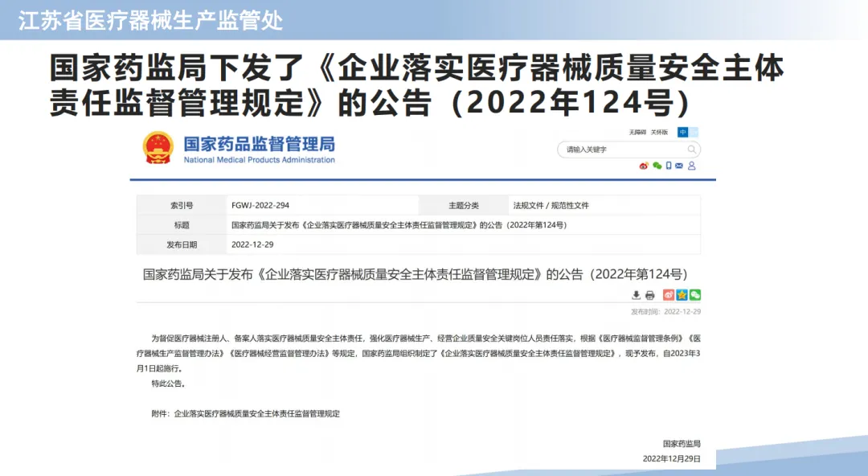
Task: Click the 索引号 label cell
Action: coord(182,206)
